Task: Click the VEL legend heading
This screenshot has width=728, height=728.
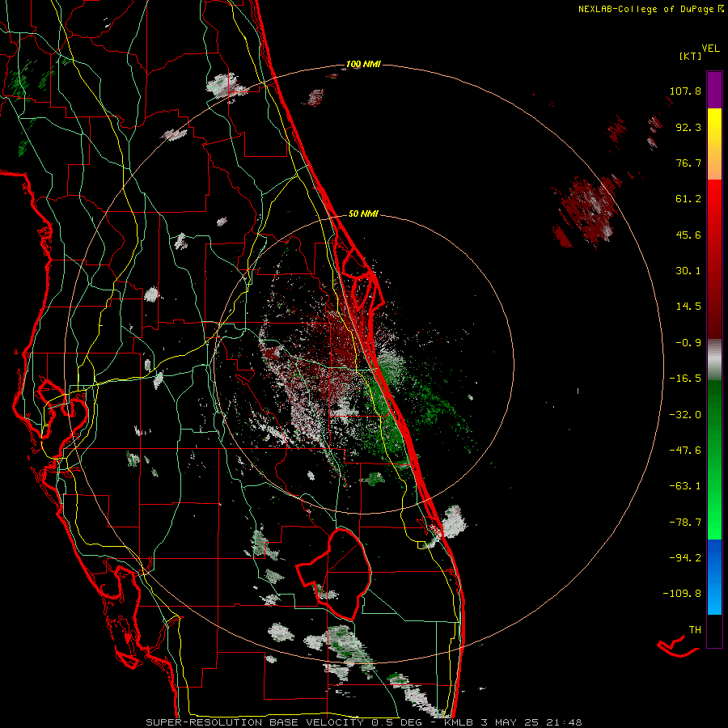Action: coord(710,49)
